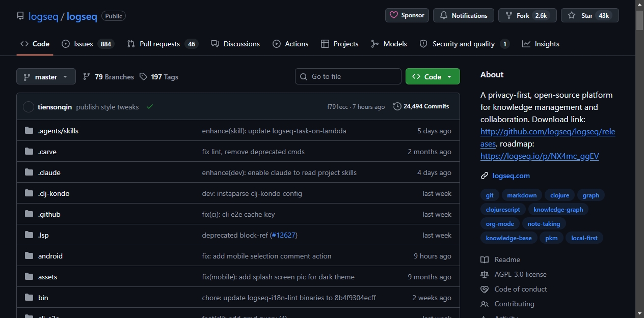Open the logseq.io roadmap link

pyautogui.click(x=540, y=156)
